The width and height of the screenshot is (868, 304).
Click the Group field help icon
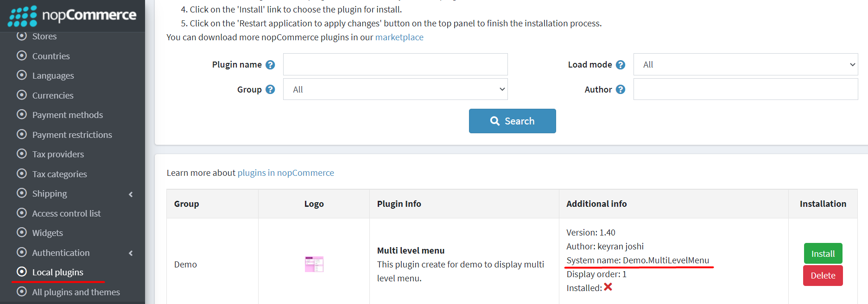[x=270, y=90]
